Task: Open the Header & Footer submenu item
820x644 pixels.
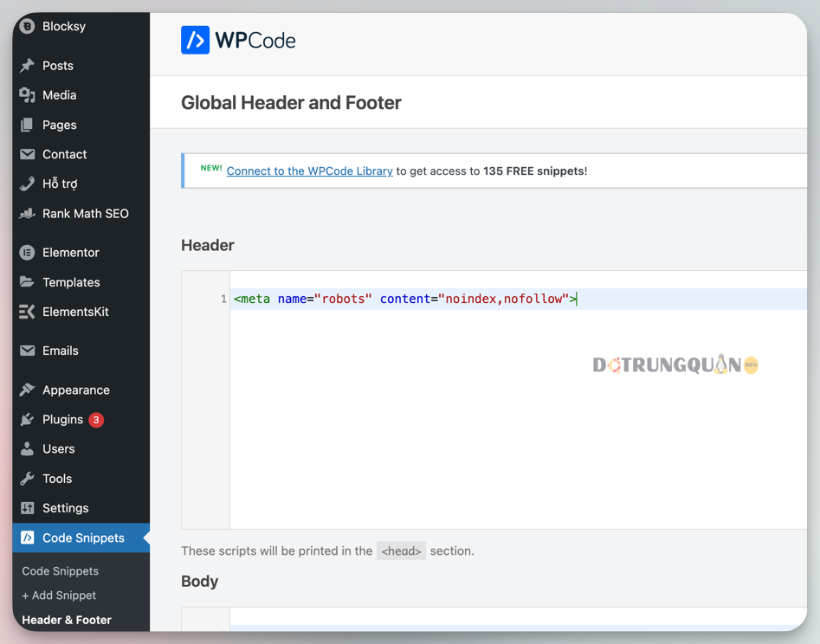Action: 67,620
